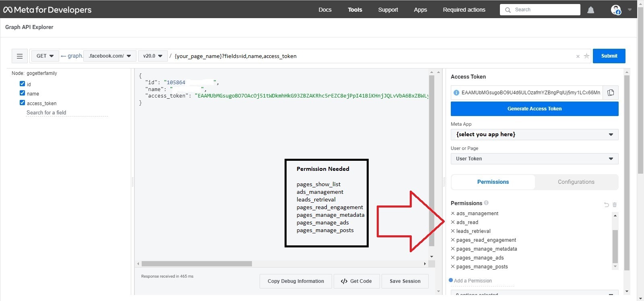Image resolution: width=644 pixels, height=301 pixels.
Task: Open the Apps menu
Action: click(x=420, y=10)
